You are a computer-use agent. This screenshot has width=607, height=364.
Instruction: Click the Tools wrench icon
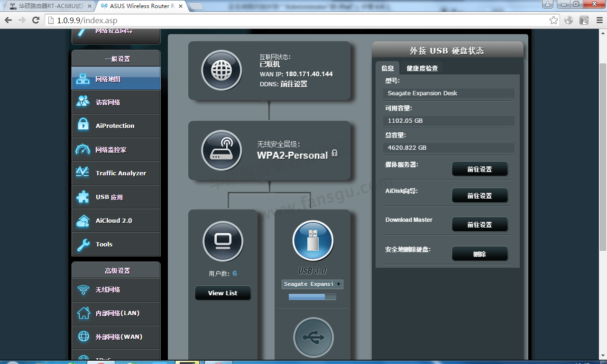point(83,245)
